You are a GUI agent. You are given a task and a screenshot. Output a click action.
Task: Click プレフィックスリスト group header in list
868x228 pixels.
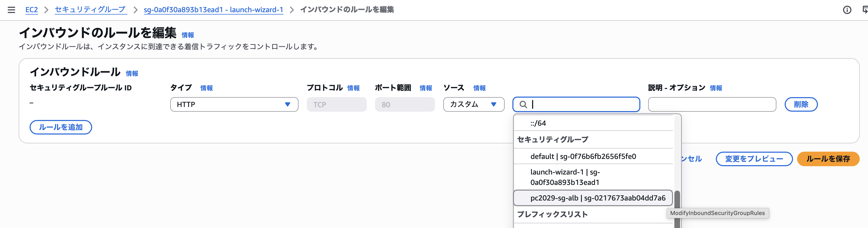point(552,214)
